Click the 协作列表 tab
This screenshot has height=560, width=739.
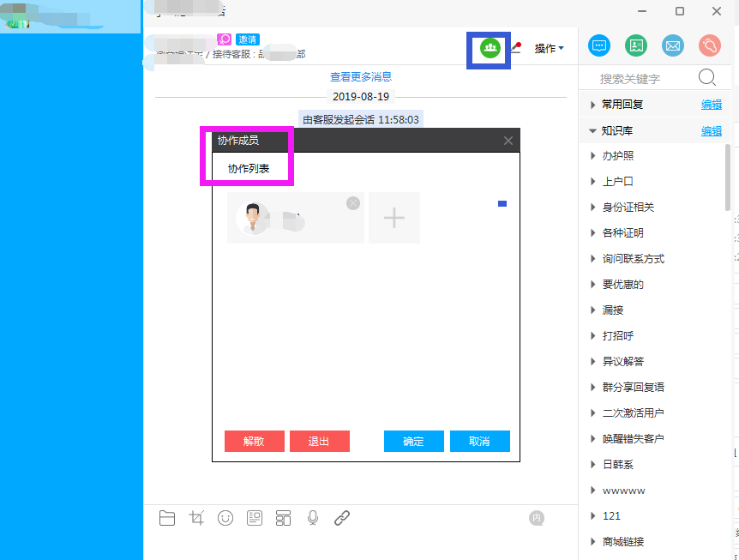coord(249,169)
